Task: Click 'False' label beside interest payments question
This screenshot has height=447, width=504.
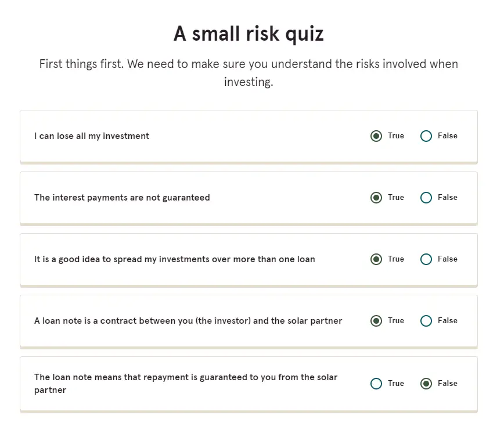Action: (x=448, y=197)
